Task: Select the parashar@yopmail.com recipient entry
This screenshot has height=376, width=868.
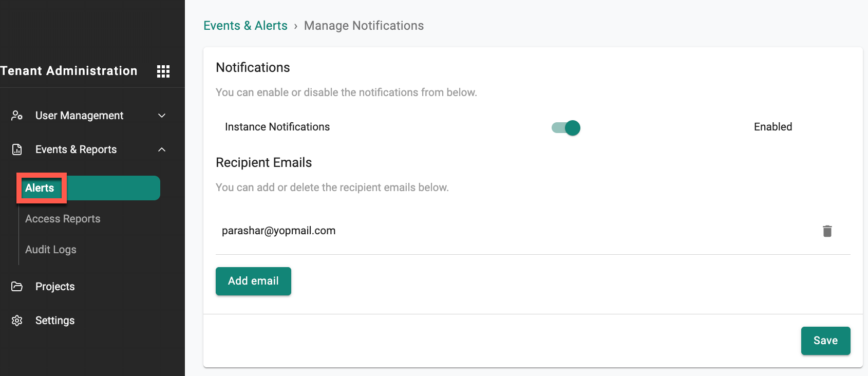Action: 278,231
